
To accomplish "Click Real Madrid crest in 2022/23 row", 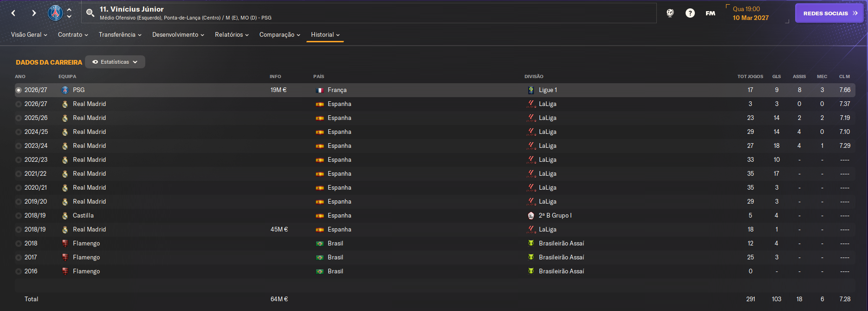I will tap(65, 160).
